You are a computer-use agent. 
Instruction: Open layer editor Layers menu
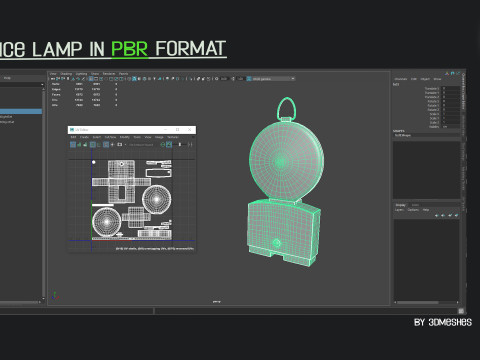[x=399, y=210]
